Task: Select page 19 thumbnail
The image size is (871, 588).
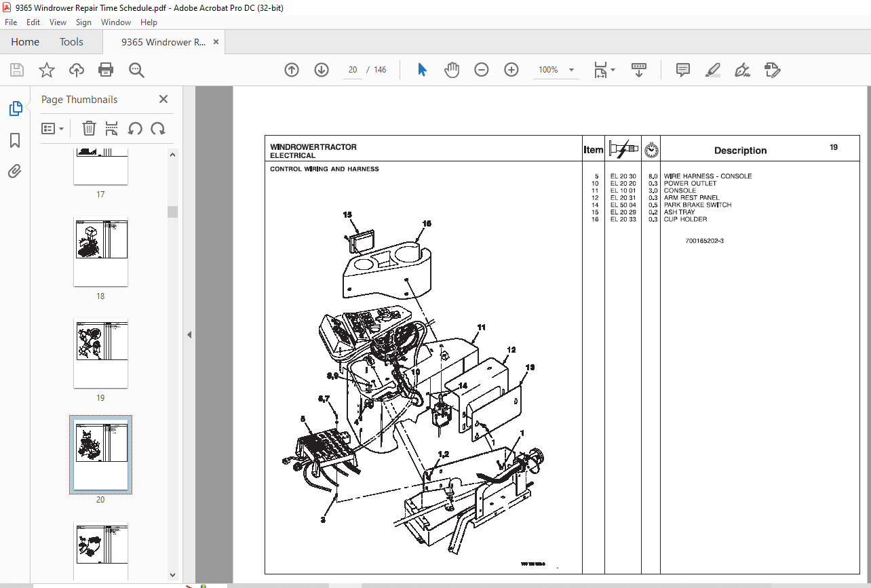Action: 100,353
